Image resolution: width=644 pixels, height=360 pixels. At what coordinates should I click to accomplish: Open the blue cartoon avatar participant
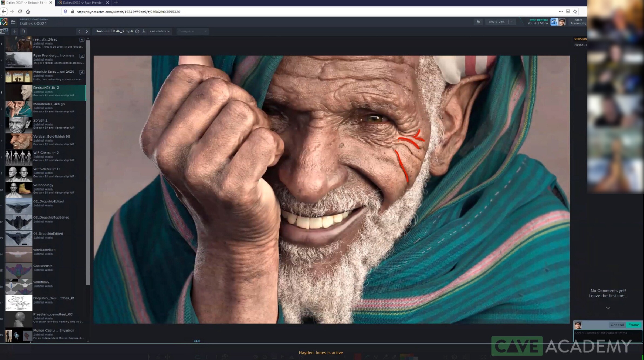point(554,22)
